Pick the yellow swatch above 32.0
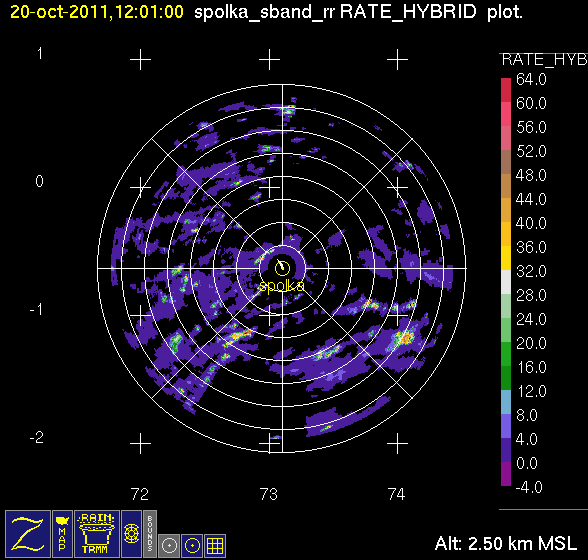Screen dimensions: 588x560 point(506,258)
